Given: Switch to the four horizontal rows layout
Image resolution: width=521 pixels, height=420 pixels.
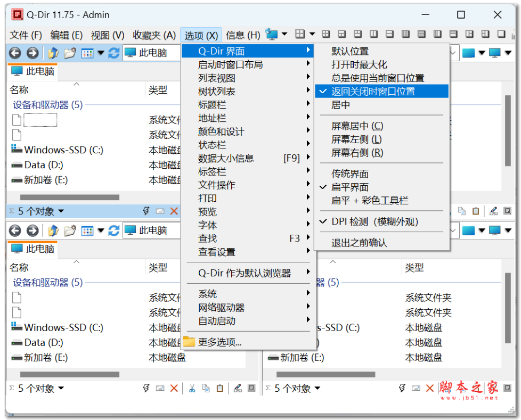Looking at the screenshot, I should coord(422,34).
